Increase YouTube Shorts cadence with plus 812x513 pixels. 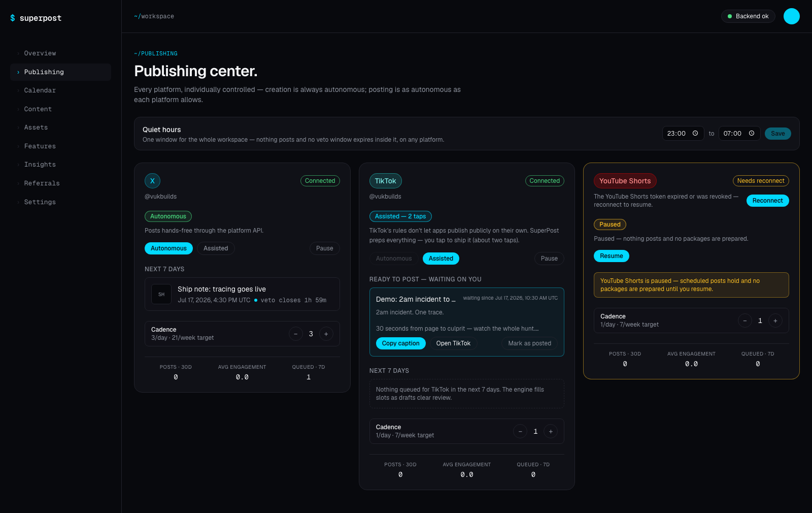(x=775, y=320)
